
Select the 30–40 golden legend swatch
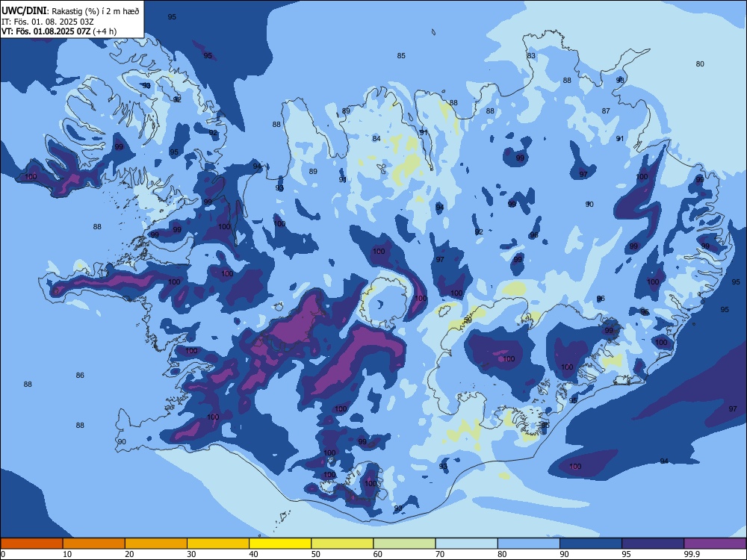click(x=218, y=544)
